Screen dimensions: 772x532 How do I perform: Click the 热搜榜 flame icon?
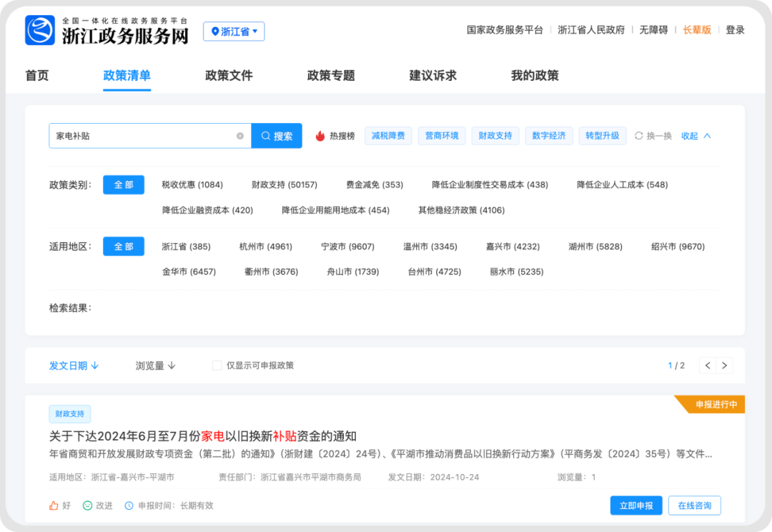(320, 136)
